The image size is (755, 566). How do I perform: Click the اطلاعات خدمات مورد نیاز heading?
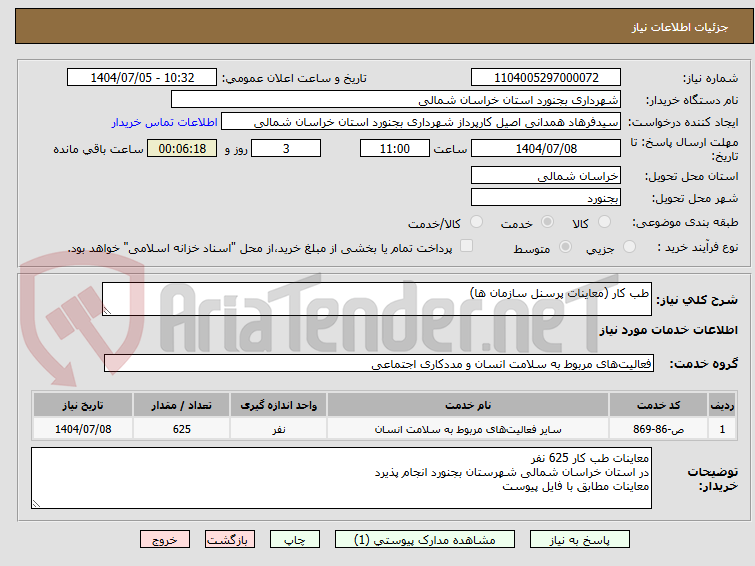pyautogui.click(x=668, y=330)
